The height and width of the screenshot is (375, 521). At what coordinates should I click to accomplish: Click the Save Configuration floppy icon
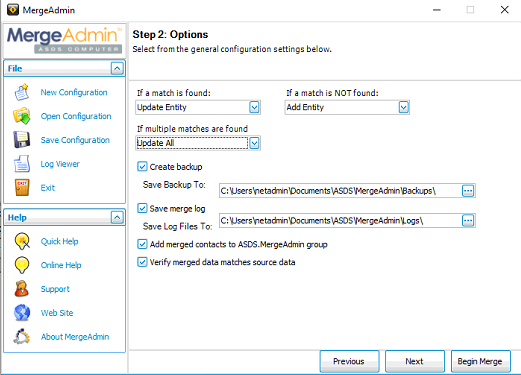22,140
